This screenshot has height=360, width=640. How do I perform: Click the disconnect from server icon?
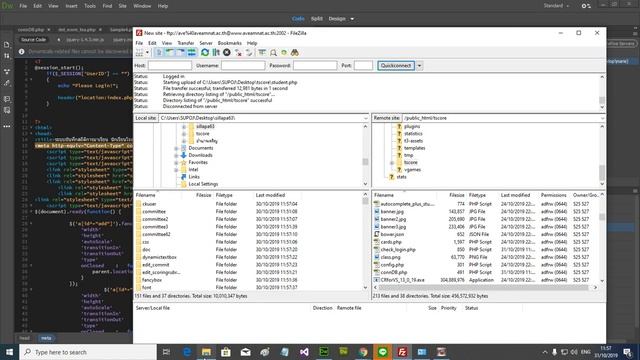point(238,53)
